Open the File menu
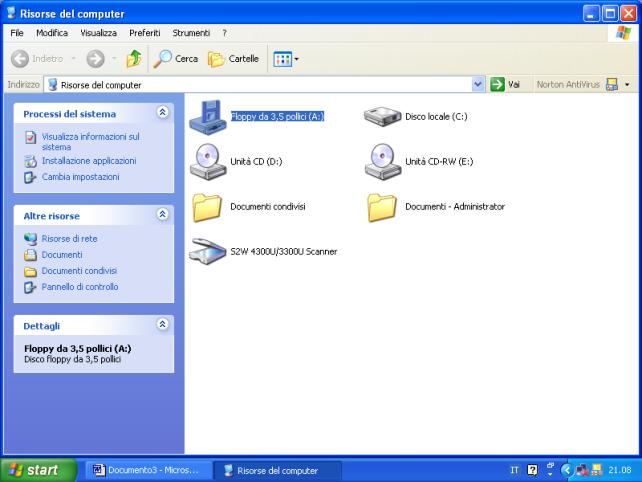This screenshot has width=642, height=482. (17, 33)
